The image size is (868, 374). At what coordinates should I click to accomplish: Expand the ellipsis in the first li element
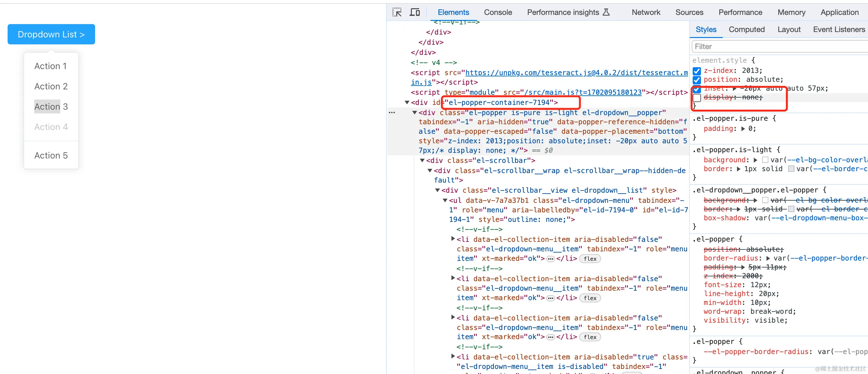pos(550,259)
